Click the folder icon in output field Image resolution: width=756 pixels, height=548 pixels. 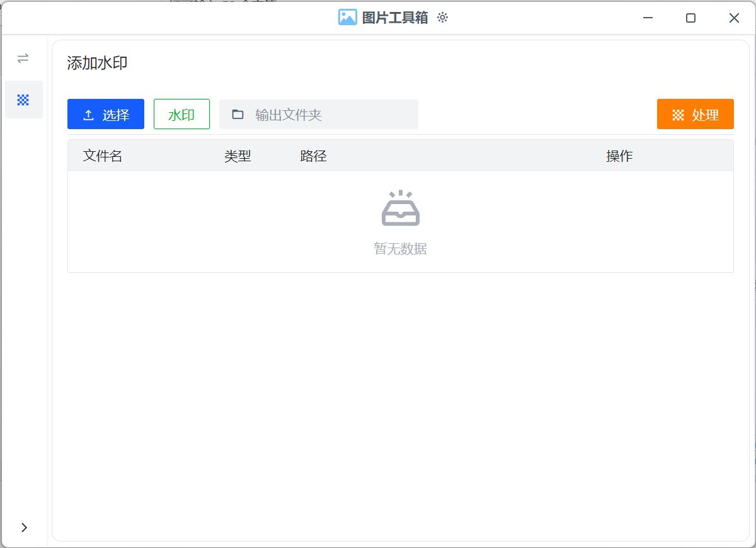tap(238, 115)
